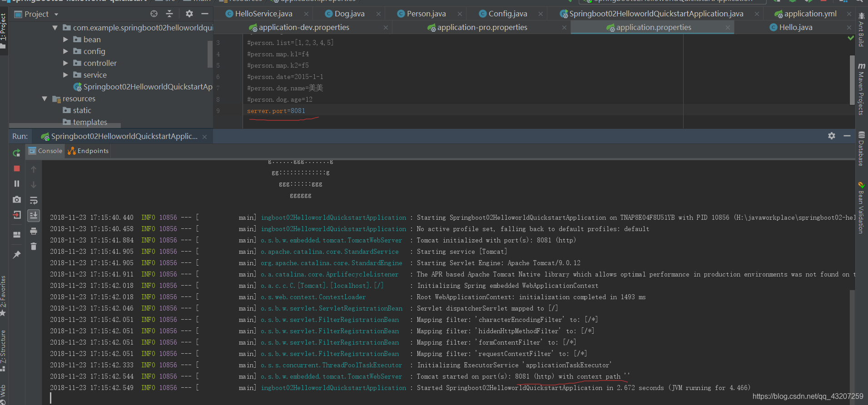The image size is (868, 405).
Task: Switch to Person.java tab
Action: click(x=426, y=14)
